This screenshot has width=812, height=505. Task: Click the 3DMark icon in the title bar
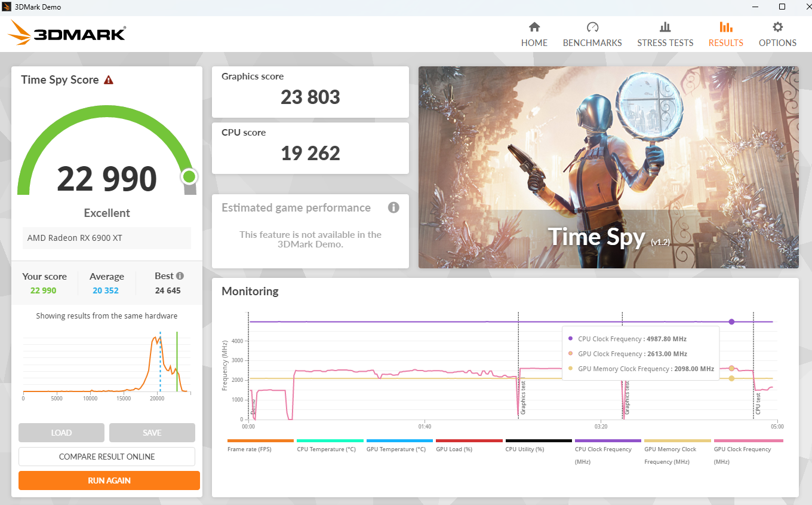[x=7, y=7]
